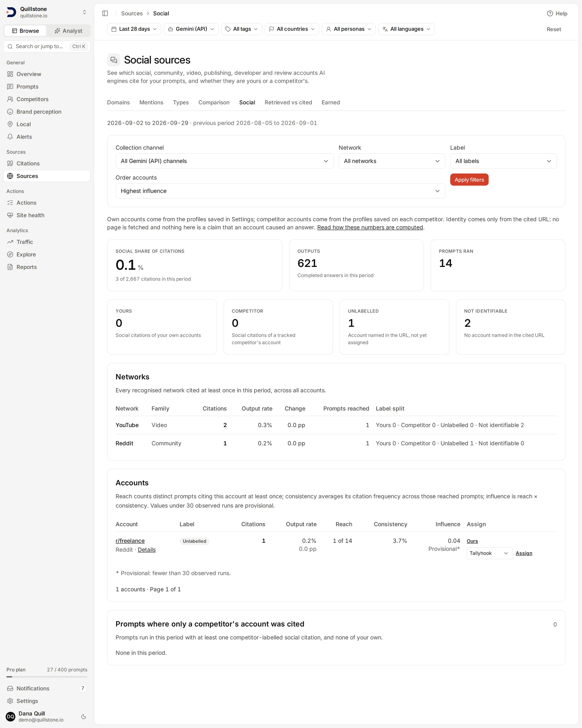
Task: Open the Tallyhook competitor select
Action: coord(490,553)
